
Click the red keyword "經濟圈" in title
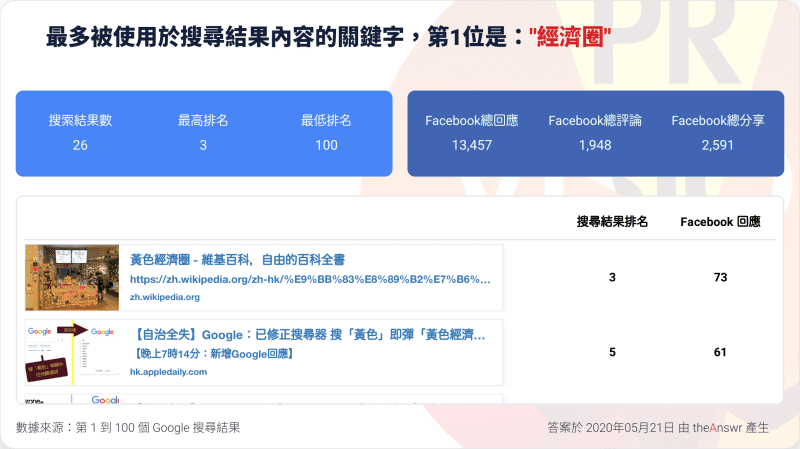(x=570, y=37)
